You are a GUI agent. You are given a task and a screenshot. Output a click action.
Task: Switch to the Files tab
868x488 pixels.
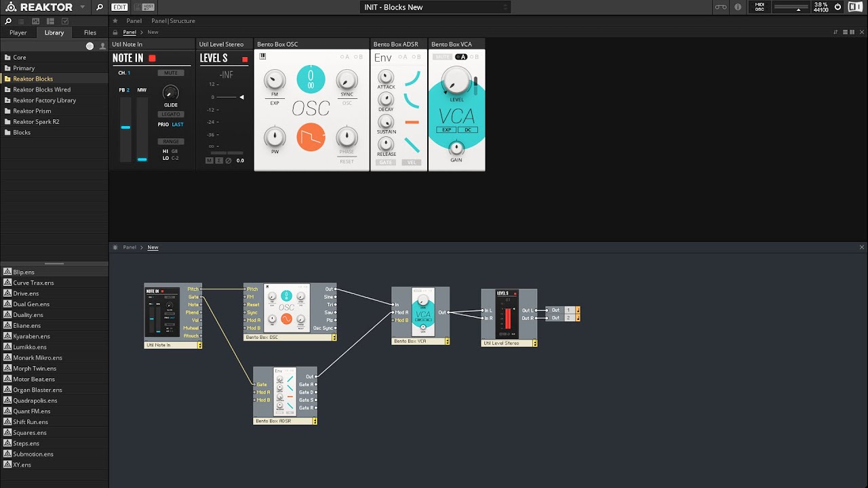(x=90, y=33)
